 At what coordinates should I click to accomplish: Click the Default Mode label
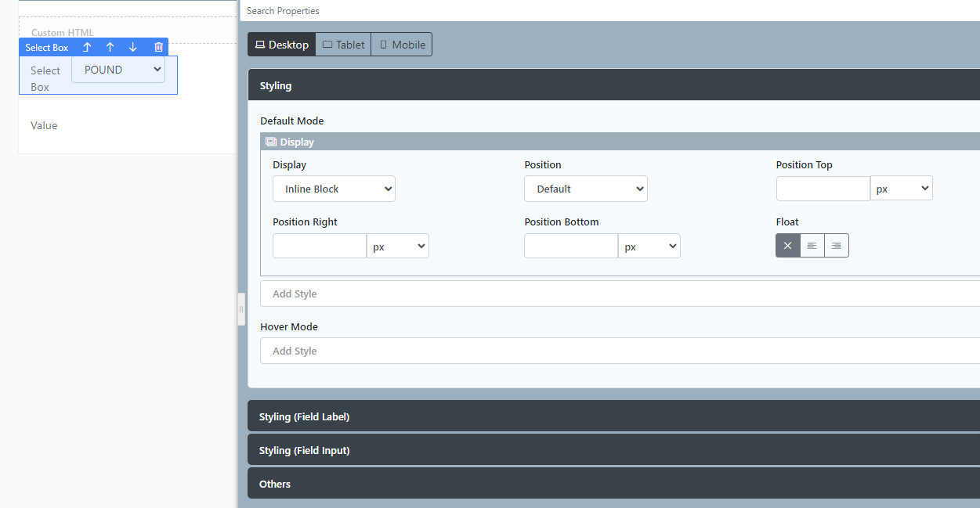click(292, 121)
